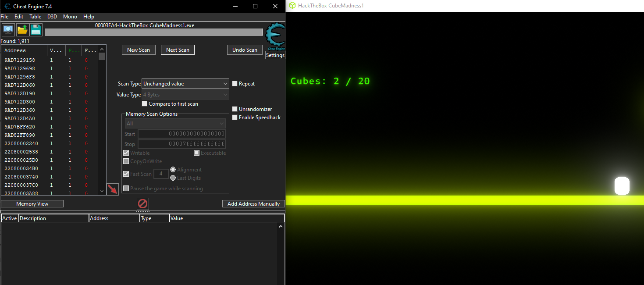Click the Type column header in address table
The height and width of the screenshot is (285, 644).
click(154, 218)
